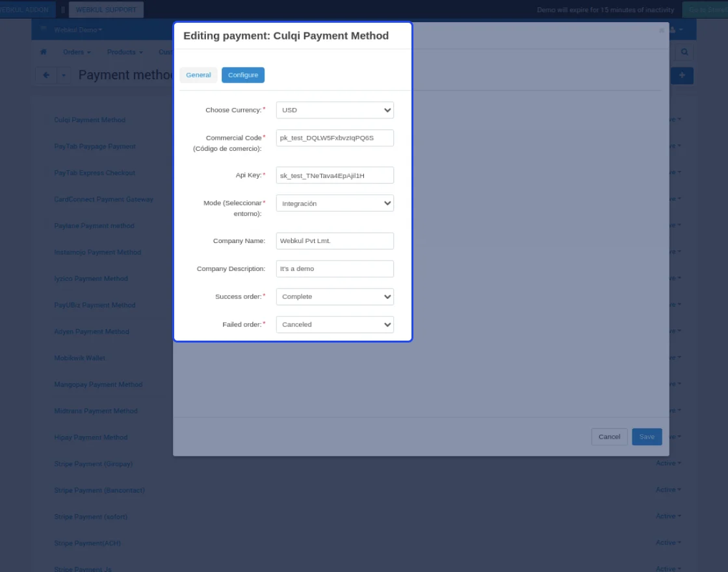This screenshot has height=572, width=728.
Task: Edit the Commercial Code field
Action: point(335,138)
